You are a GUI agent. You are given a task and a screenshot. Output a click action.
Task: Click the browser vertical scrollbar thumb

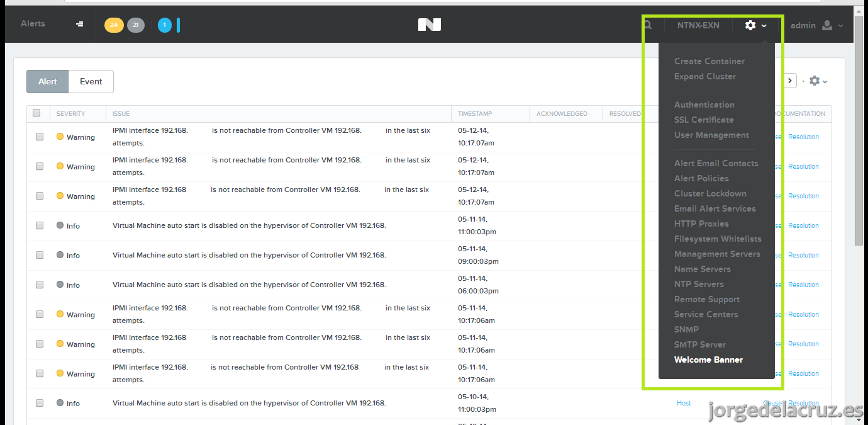click(860, 131)
